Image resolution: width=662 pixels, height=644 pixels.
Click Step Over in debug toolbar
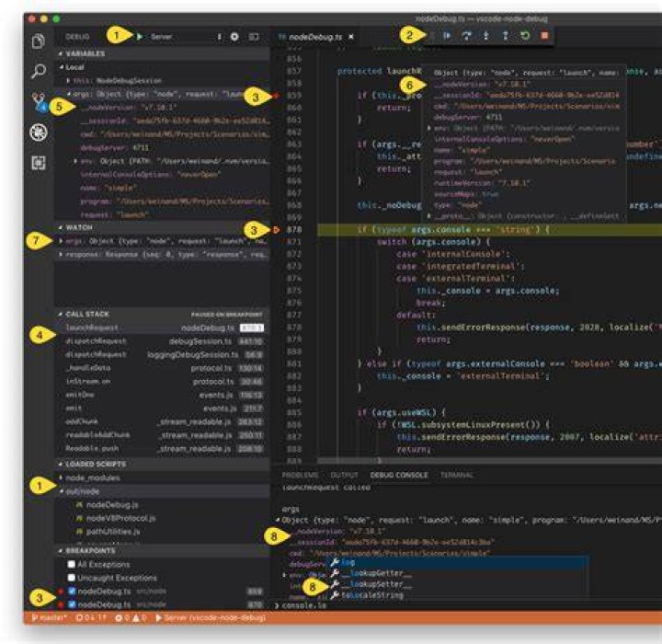(x=466, y=36)
